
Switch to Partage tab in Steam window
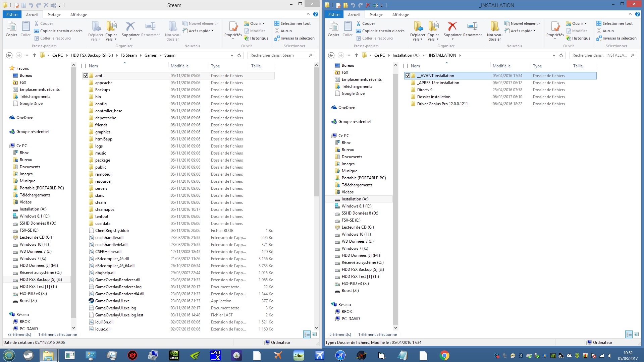tap(54, 15)
